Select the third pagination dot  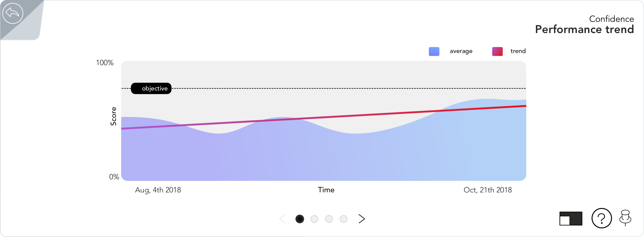[329, 219]
